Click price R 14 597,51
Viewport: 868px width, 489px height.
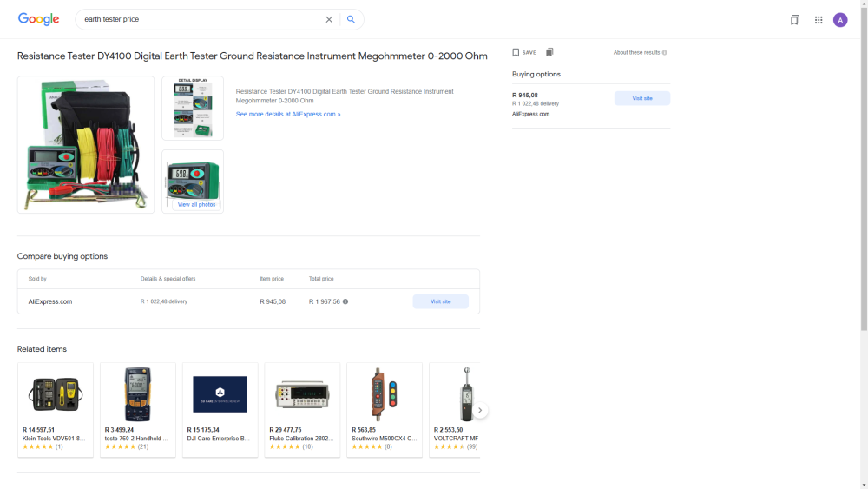coord(39,430)
